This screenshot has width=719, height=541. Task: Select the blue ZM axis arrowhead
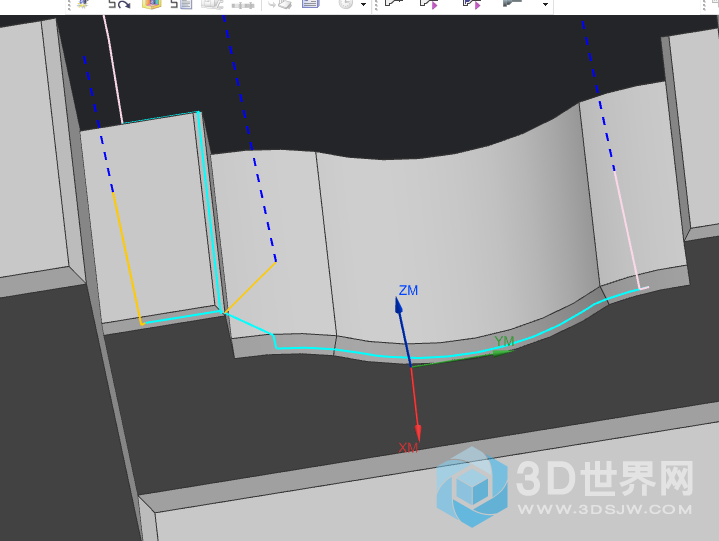(399, 305)
